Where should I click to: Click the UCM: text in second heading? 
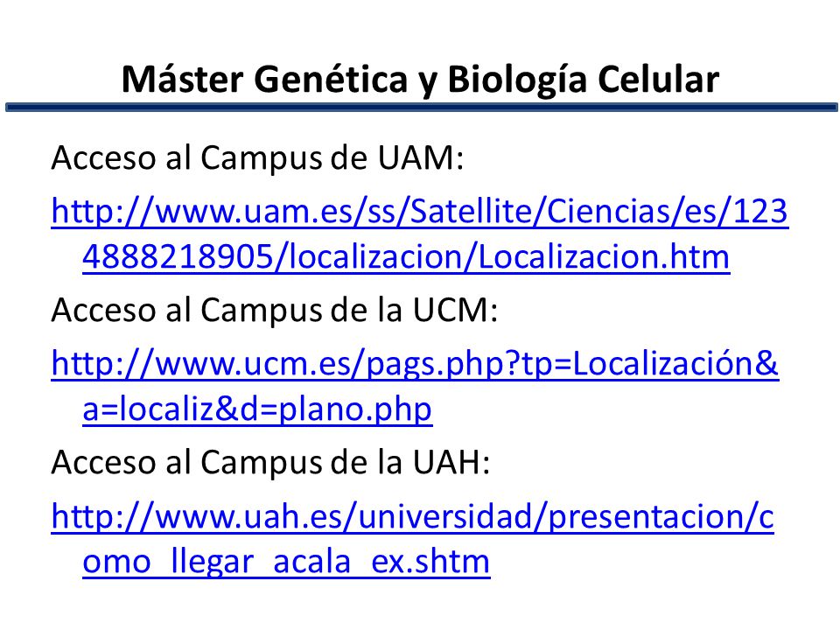coord(455,310)
